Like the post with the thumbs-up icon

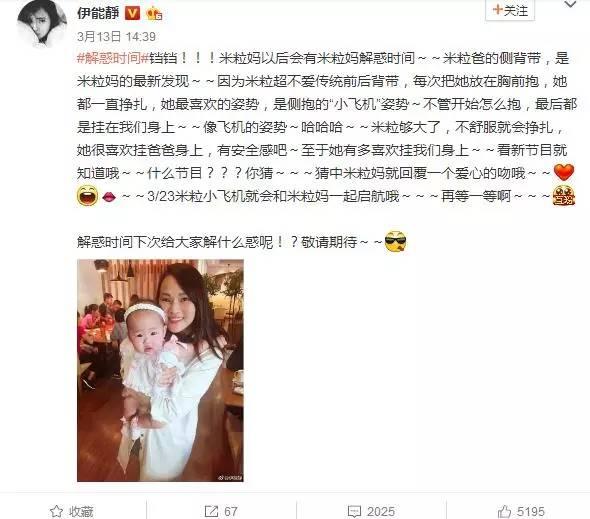[504, 511]
